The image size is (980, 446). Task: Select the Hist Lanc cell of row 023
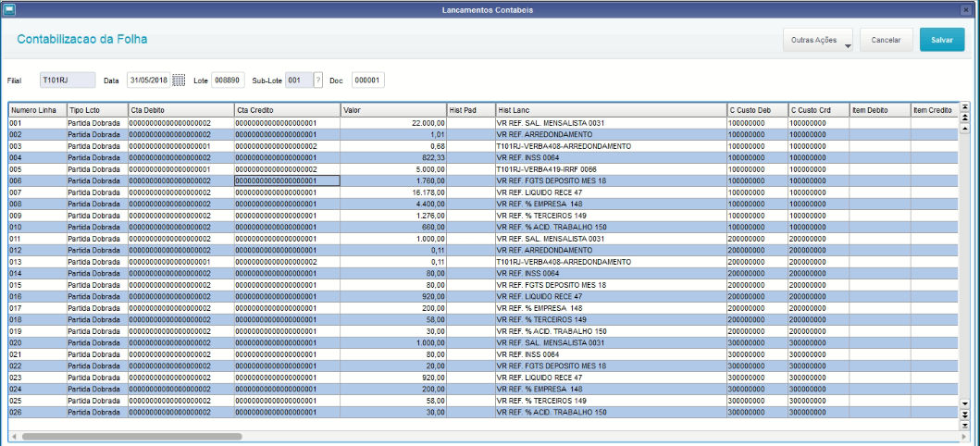pyautogui.click(x=612, y=378)
